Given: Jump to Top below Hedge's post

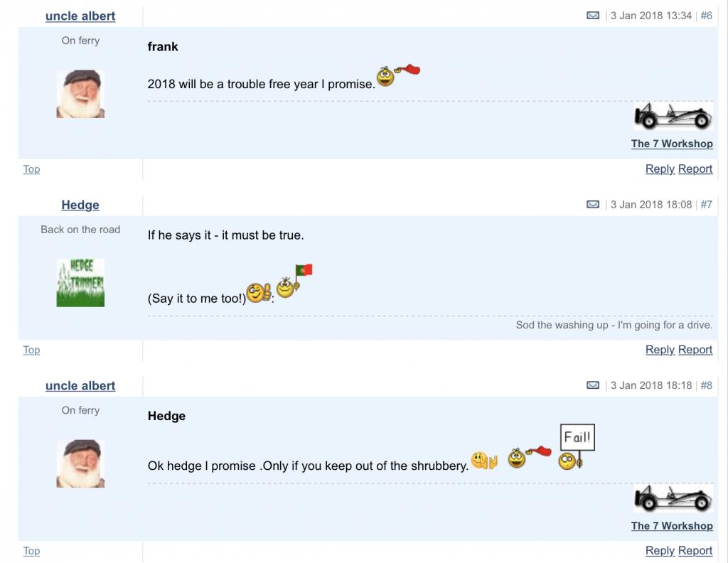Looking at the screenshot, I should click(x=31, y=349).
